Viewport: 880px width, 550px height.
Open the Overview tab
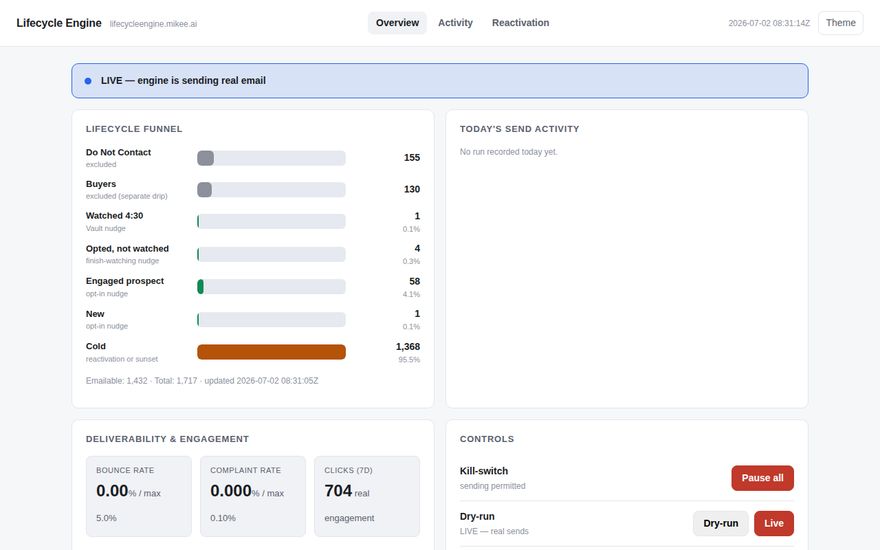397,23
